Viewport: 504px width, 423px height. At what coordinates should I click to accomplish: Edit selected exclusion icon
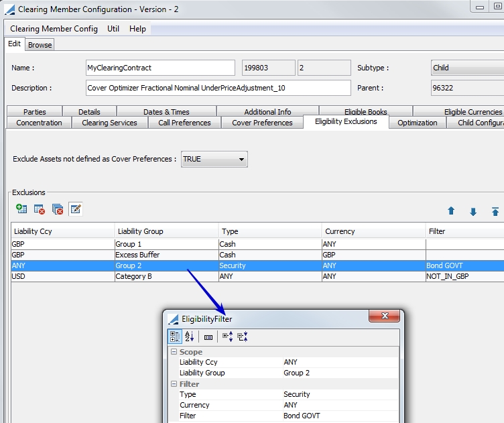pyautogui.click(x=76, y=209)
